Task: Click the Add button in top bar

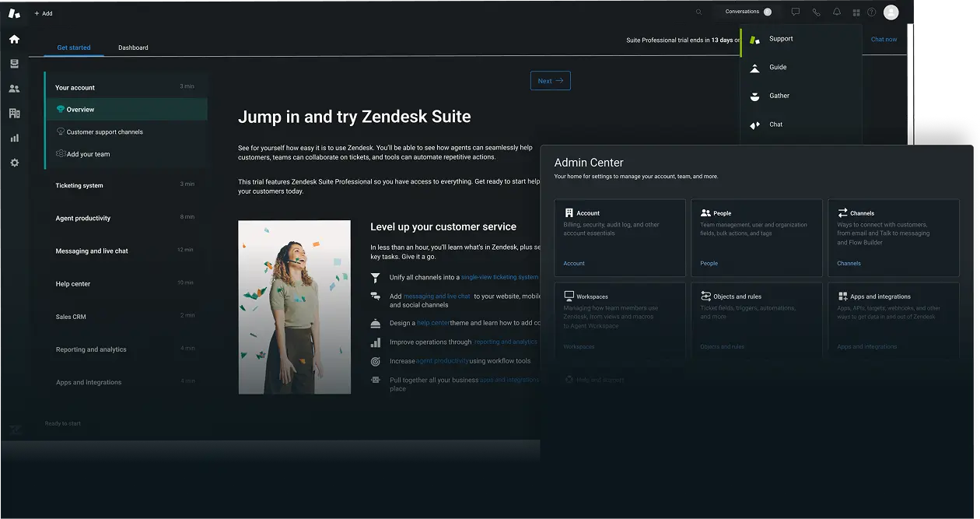Action: tap(44, 13)
